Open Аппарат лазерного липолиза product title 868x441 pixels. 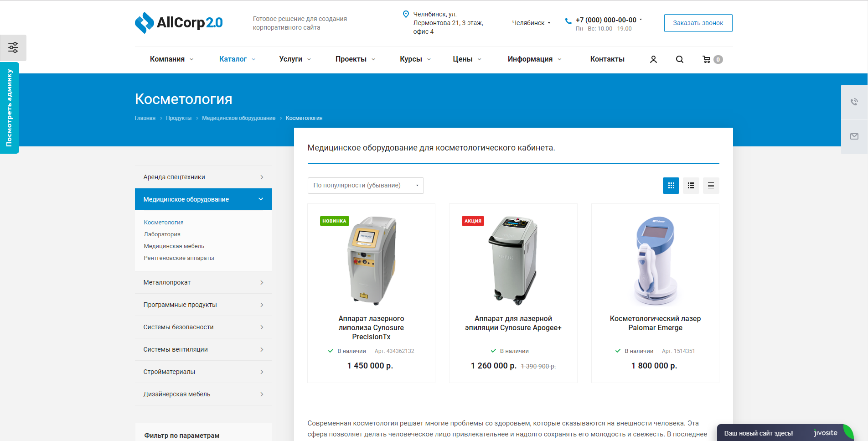[371, 328]
